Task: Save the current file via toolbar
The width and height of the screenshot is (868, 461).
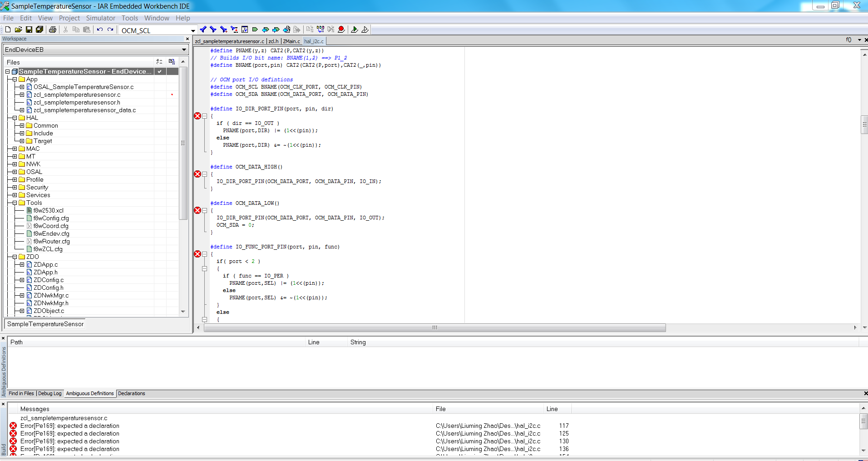Action: pyautogui.click(x=29, y=30)
